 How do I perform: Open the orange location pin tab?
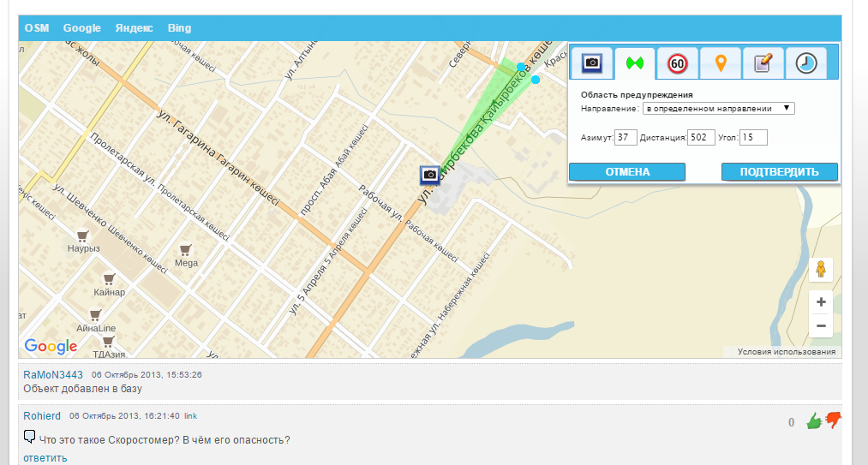click(x=721, y=63)
